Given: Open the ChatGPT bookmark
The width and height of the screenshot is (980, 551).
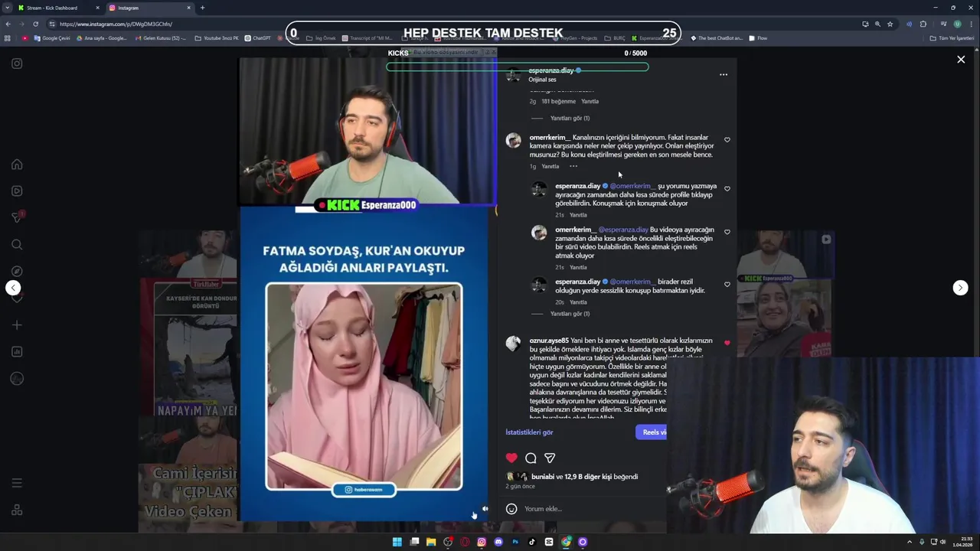Looking at the screenshot, I should pyautogui.click(x=257, y=38).
